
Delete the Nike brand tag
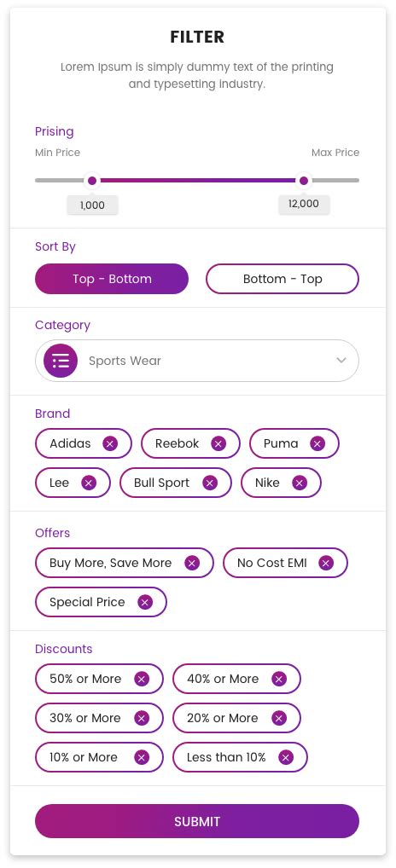[x=300, y=483]
